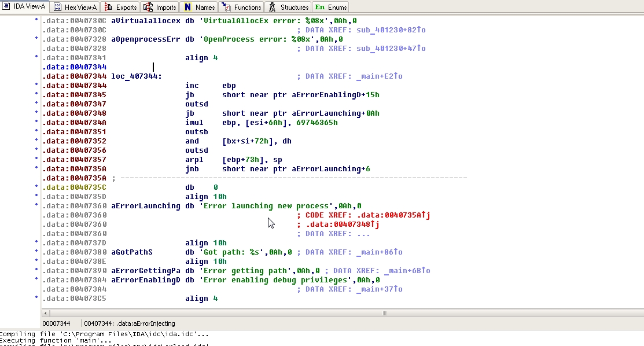The image size is (644, 346).
Task: Expand the '...' more xrefs entry
Action: click(x=364, y=234)
